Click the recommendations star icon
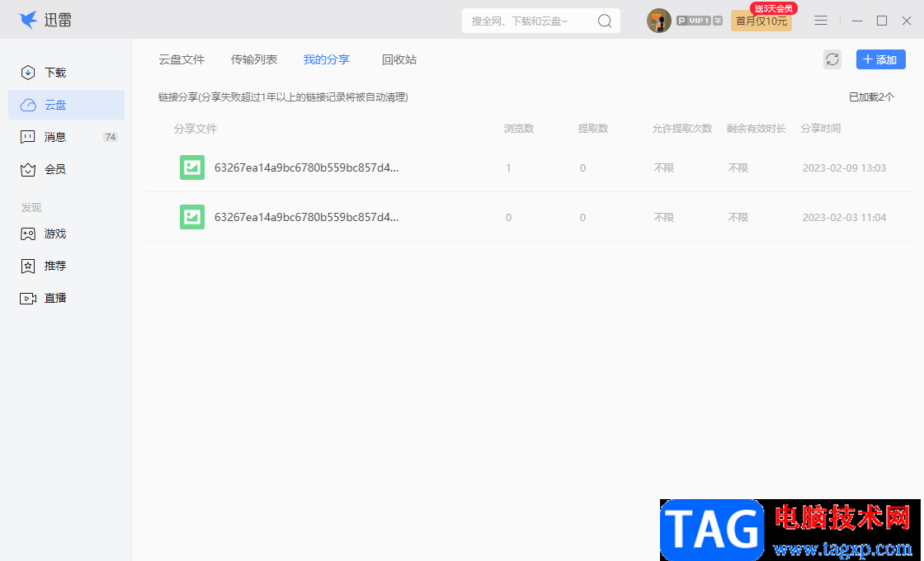 (28, 266)
